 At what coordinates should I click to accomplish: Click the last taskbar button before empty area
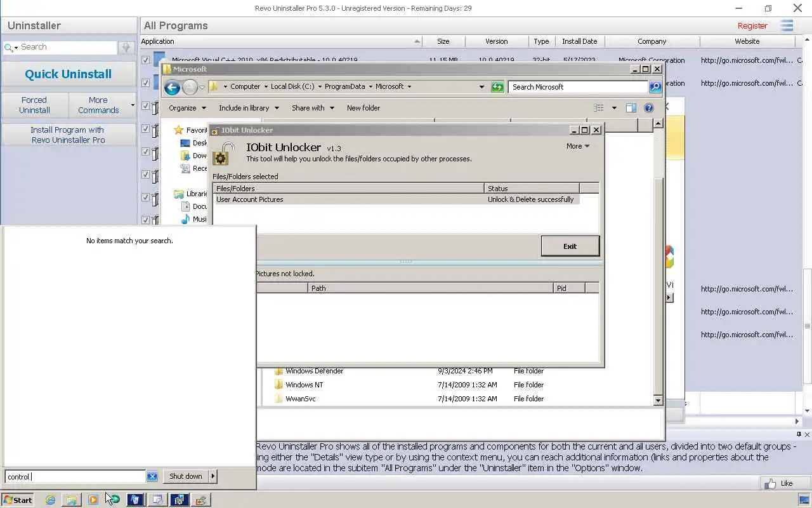click(x=200, y=500)
